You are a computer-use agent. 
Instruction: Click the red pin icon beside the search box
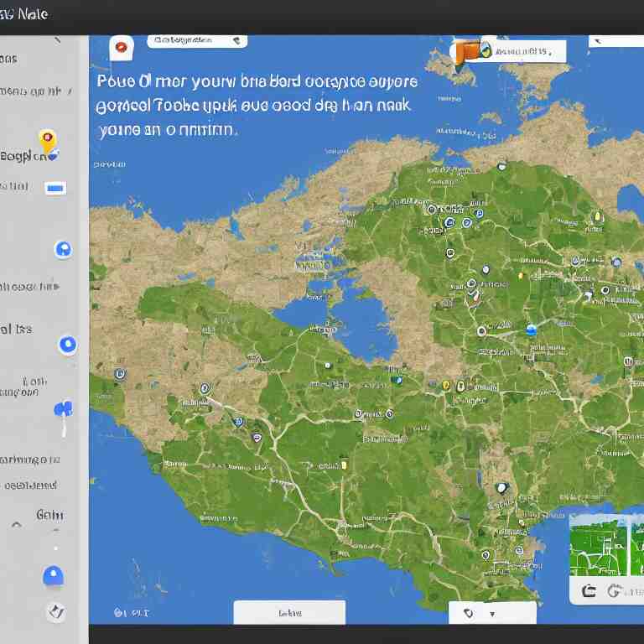(x=122, y=47)
